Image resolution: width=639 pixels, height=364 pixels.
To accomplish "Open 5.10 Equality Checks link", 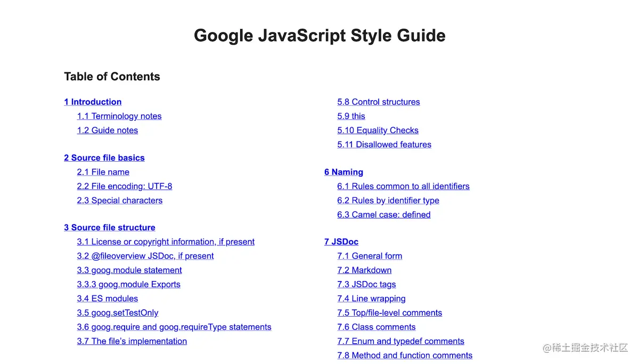I will pyautogui.click(x=378, y=130).
